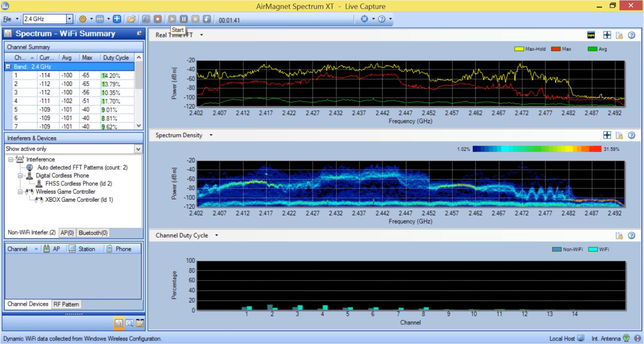Collapse the Band 2.4 GHz group

point(8,67)
